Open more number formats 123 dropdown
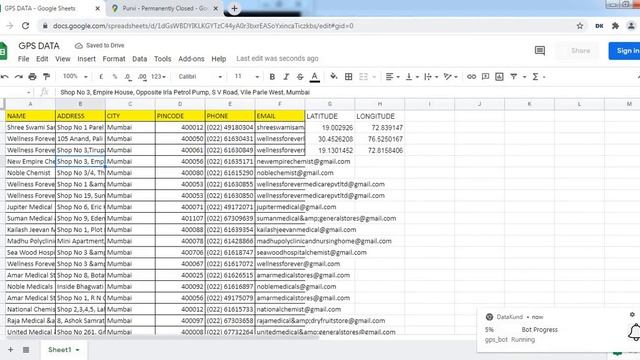 click(x=158, y=76)
